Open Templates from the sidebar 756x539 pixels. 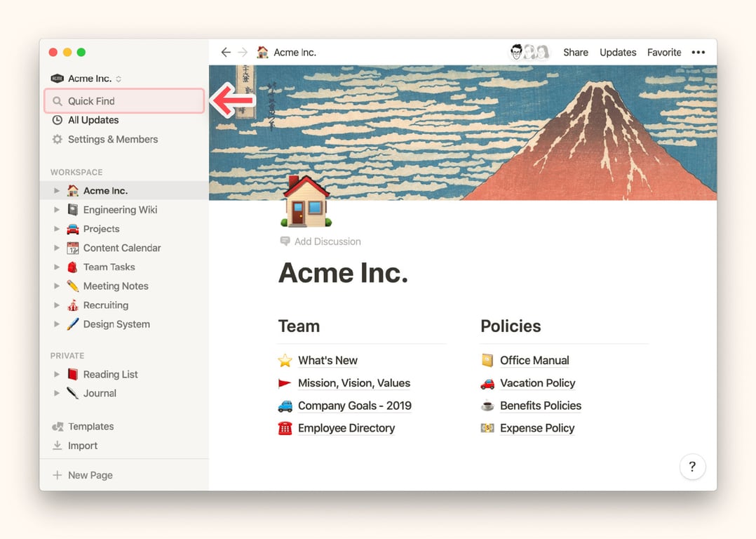pyautogui.click(x=90, y=426)
